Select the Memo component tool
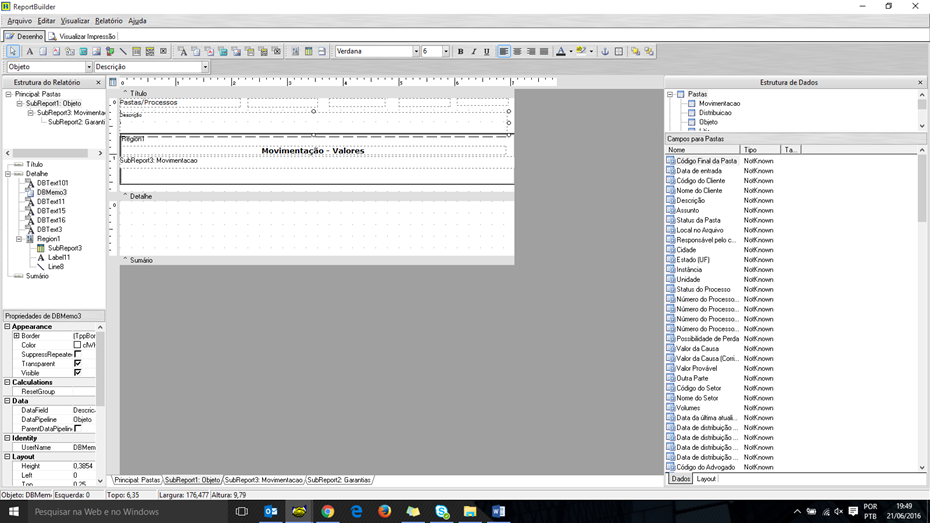This screenshot has width=930, height=523. point(43,52)
